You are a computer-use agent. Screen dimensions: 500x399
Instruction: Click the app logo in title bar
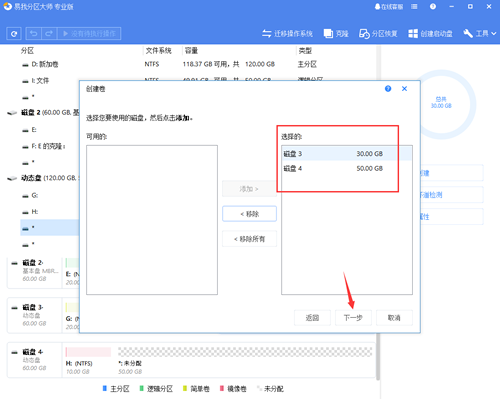(x=7, y=6)
